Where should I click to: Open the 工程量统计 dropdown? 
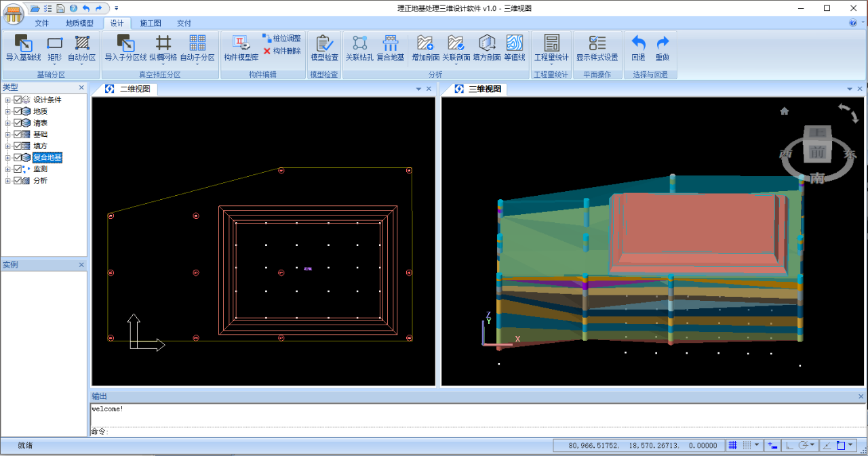click(551, 64)
